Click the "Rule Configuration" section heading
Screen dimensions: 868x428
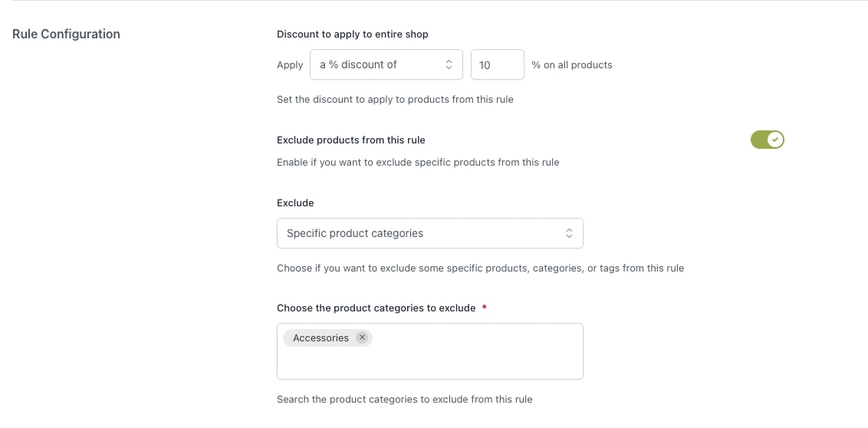66,34
